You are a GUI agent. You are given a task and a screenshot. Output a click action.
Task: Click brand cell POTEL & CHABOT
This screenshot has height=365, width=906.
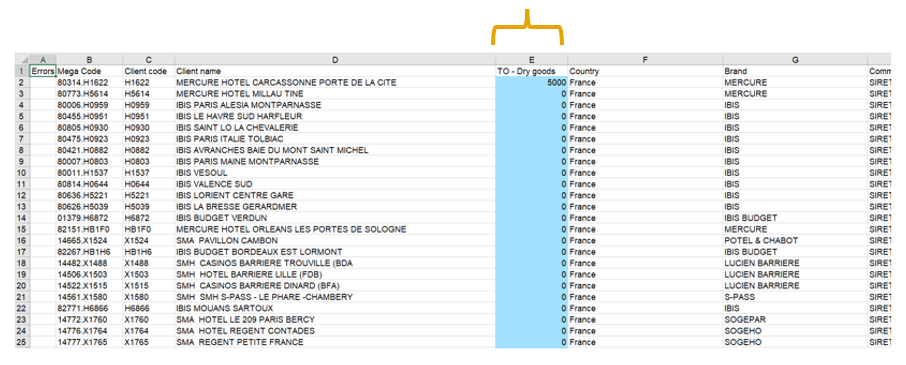tap(795, 240)
